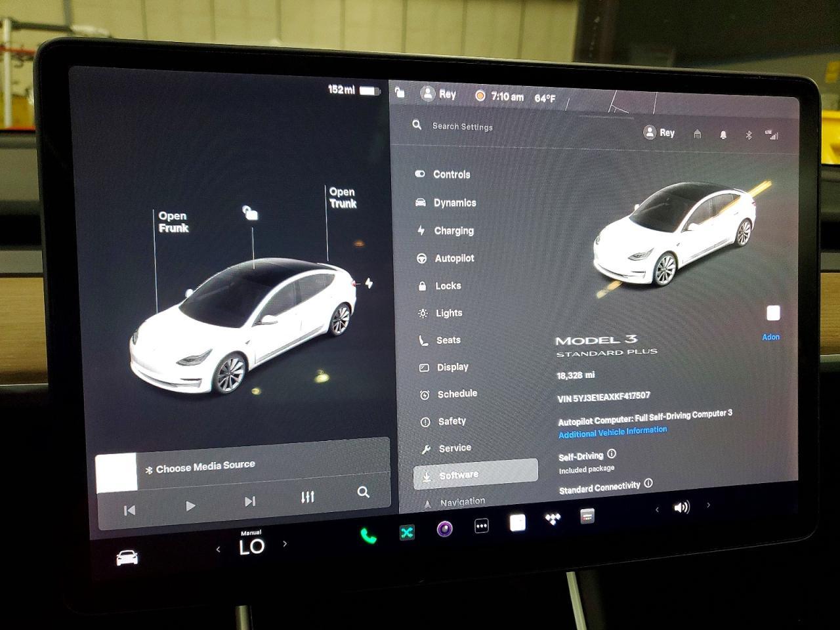This screenshot has height=630, width=840.
Task: Decrease volume with the left arrow
Action: point(657,510)
